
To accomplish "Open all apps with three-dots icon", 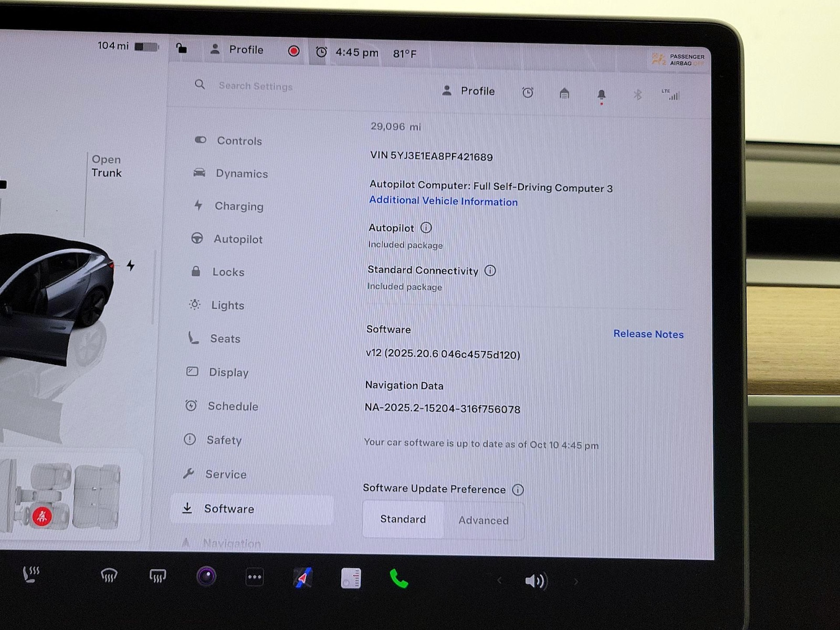I will point(255,577).
